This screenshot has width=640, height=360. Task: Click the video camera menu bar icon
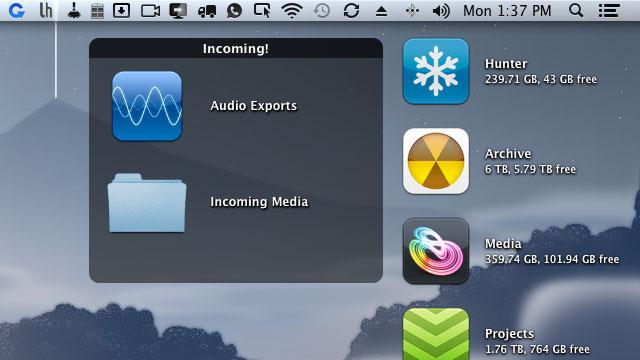(x=150, y=11)
